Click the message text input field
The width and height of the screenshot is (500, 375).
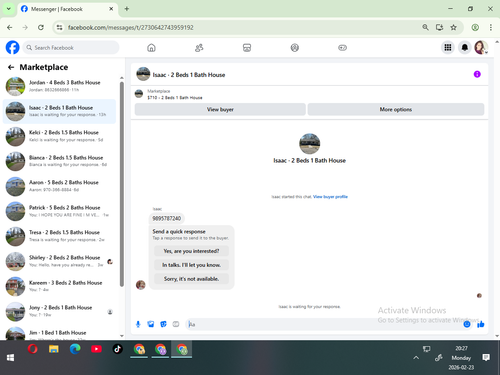tap(324, 324)
